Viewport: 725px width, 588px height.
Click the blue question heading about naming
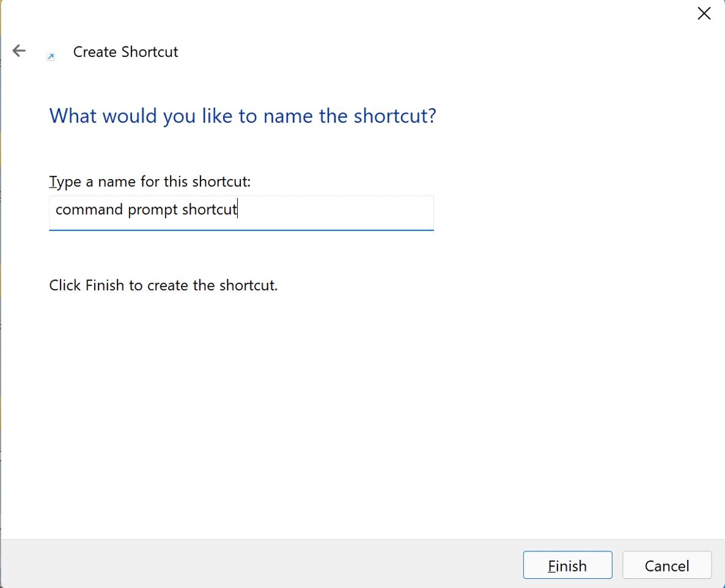(242, 116)
